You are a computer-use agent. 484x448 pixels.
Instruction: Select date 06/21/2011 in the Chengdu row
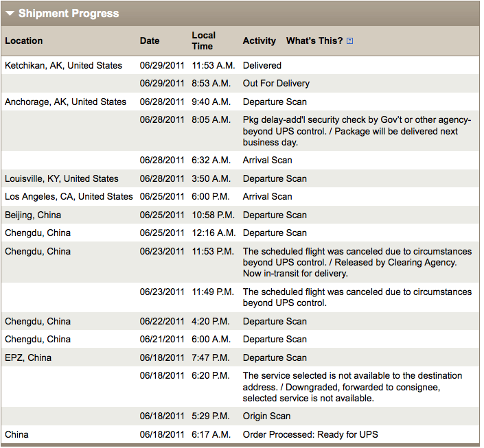[162, 340]
